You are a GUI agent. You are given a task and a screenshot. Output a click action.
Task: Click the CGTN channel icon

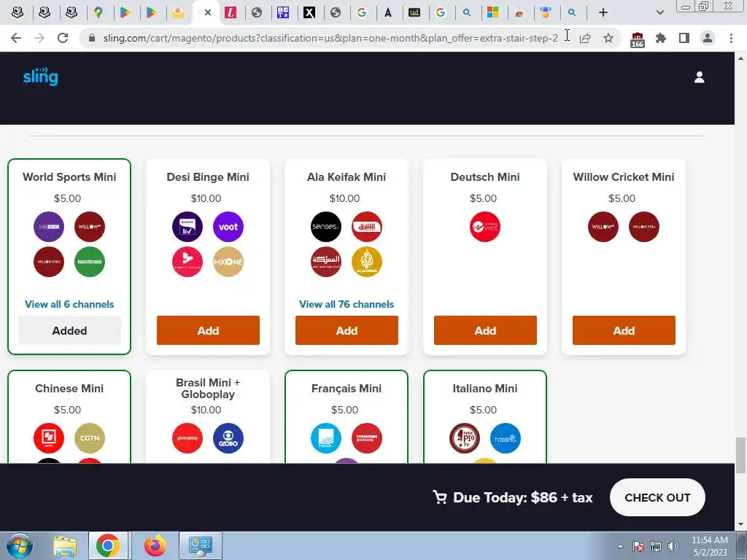pos(90,438)
